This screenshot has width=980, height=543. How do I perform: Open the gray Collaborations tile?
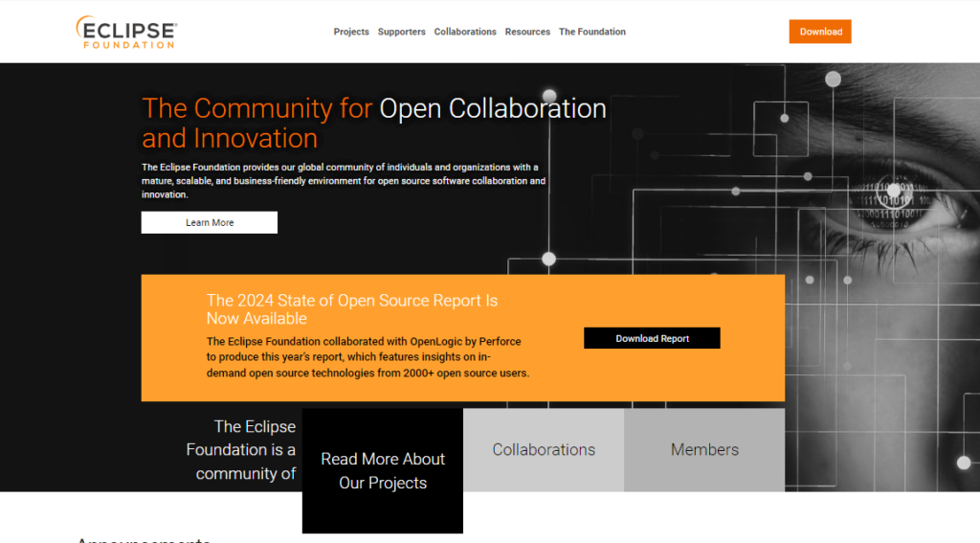click(x=544, y=450)
